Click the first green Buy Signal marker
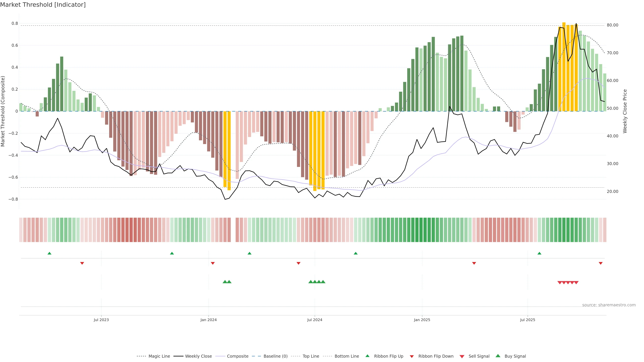This screenshot has height=362, width=644. coord(225,282)
